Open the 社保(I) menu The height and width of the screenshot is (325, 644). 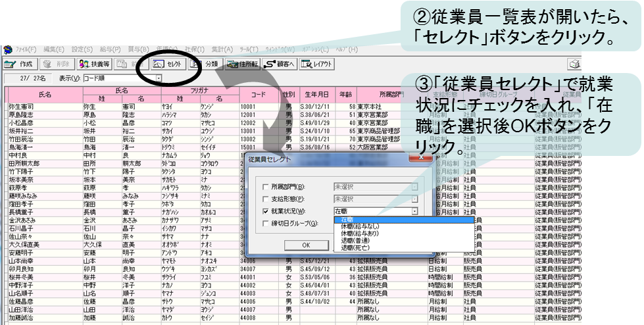click(195, 49)
